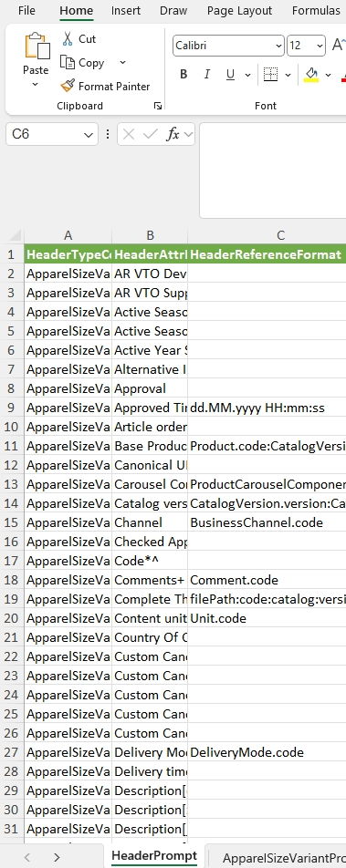Expand underline style dropdown arrow

[247, 75]
